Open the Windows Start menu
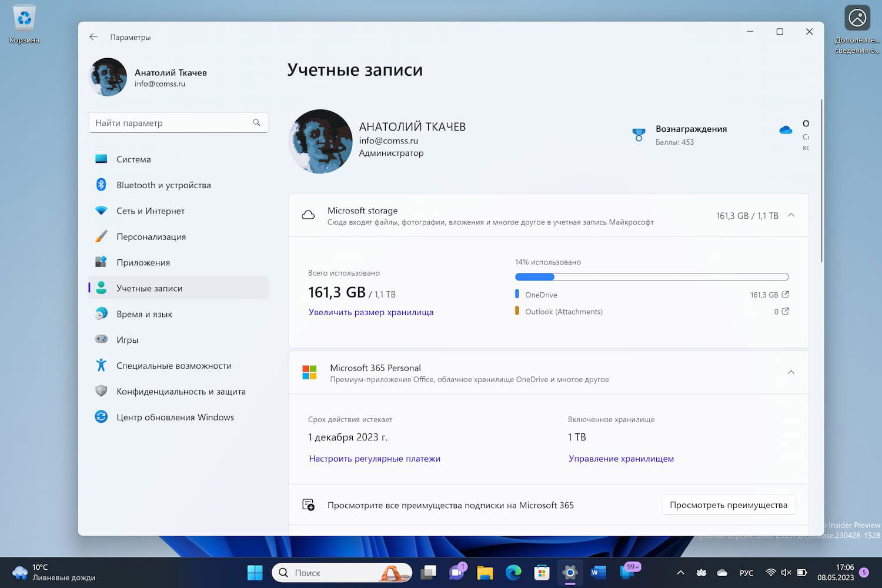 tap(255, 573)
